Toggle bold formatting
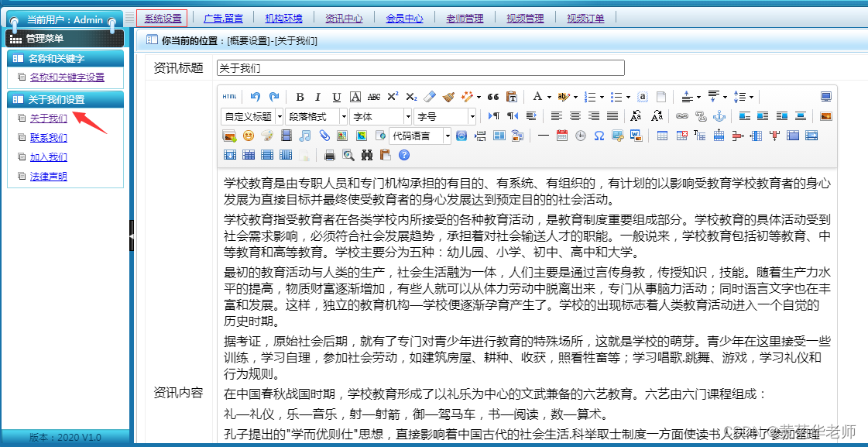Viewport: 868px width, 447px height. 300,97
